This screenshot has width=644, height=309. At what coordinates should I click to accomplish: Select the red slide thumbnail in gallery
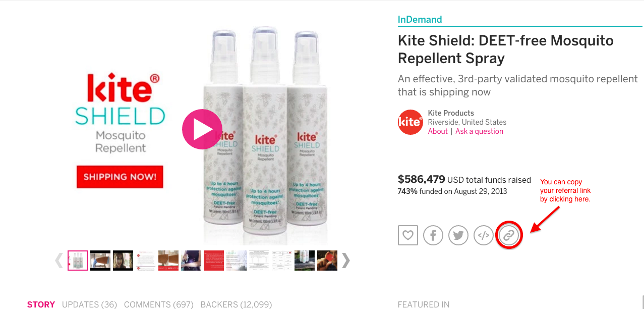[x=214, y=261]
